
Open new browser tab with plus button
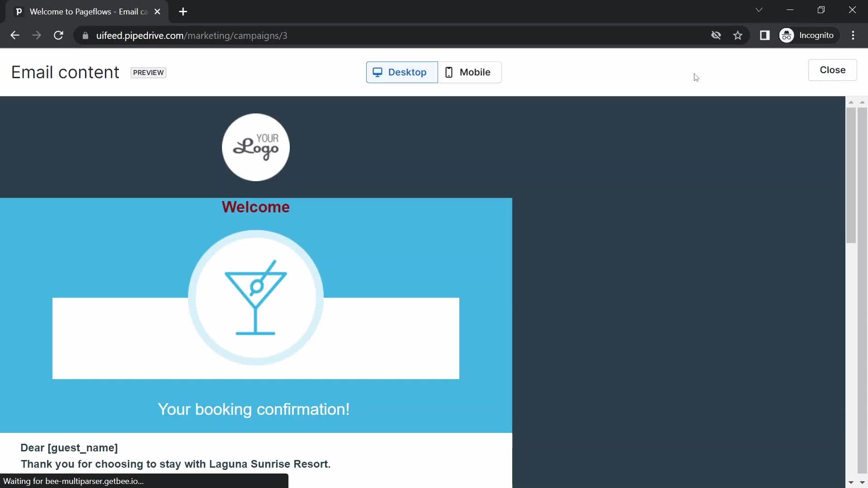(x=183, y=11)
